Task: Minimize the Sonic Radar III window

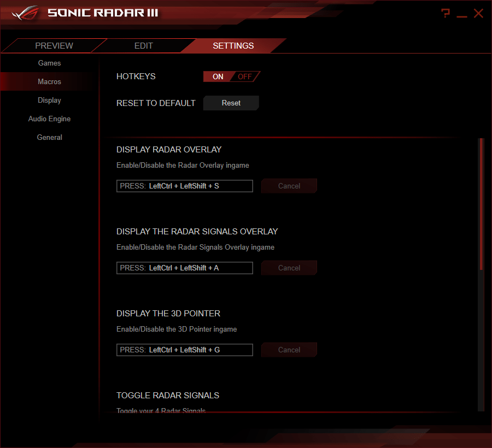Action: (x=461, y=16)
